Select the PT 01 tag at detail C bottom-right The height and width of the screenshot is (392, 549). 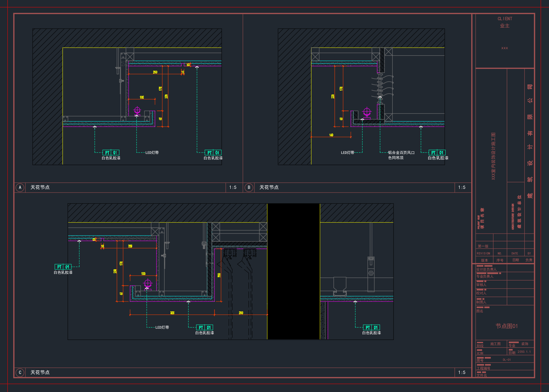coord(371,327)
